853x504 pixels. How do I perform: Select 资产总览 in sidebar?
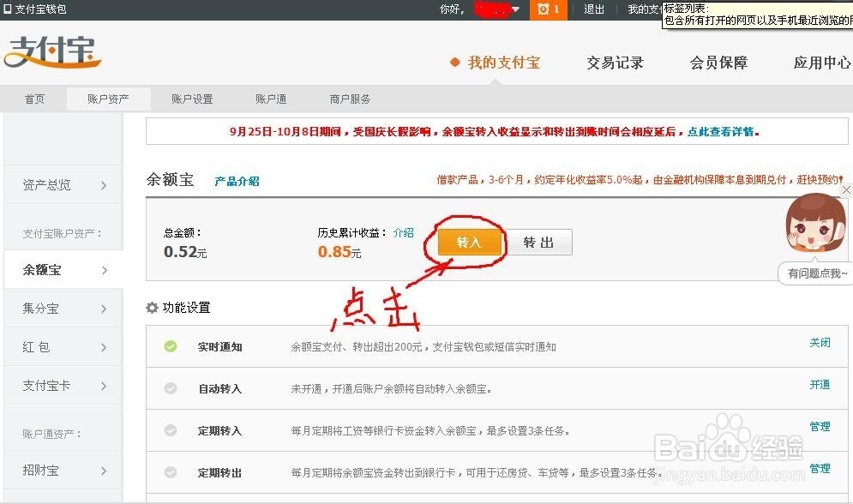click(x=47, y=185)
